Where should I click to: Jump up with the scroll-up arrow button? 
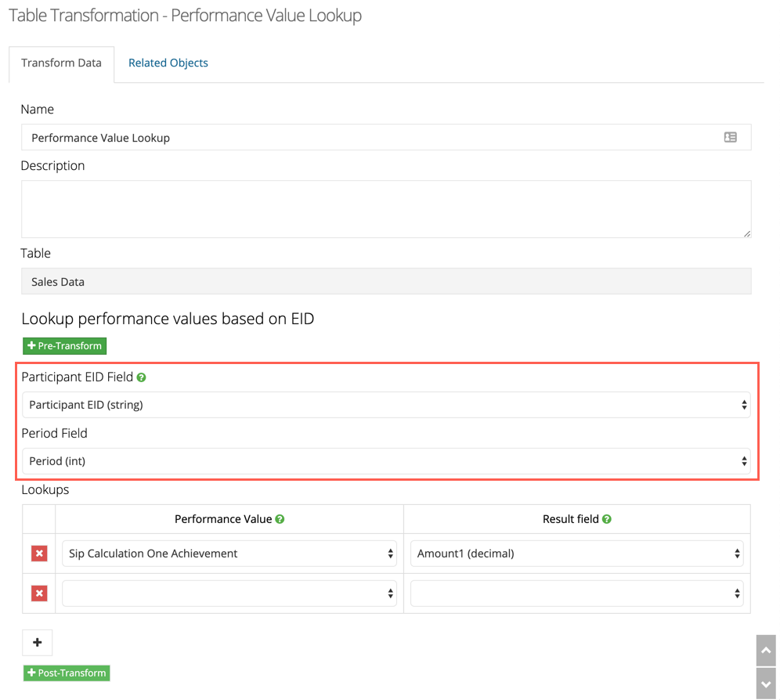tap(766, 650)
